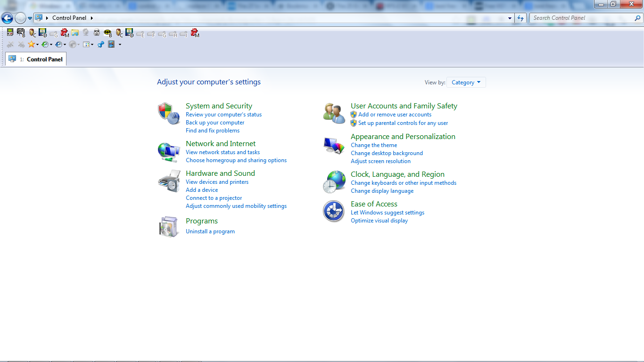Image resolution: width=644 pixels, height=362 pixels.
Task: Click the System and Security shield icon
Action: [x=168, y=113]
